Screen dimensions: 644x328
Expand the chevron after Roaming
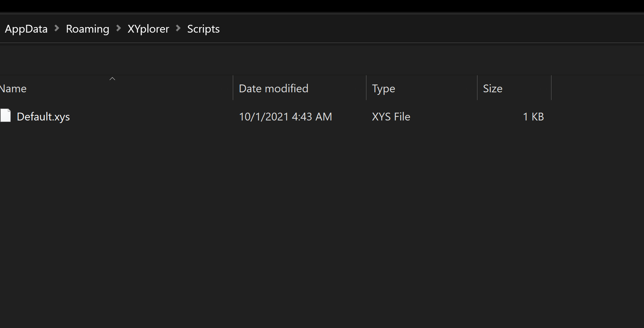118,29
